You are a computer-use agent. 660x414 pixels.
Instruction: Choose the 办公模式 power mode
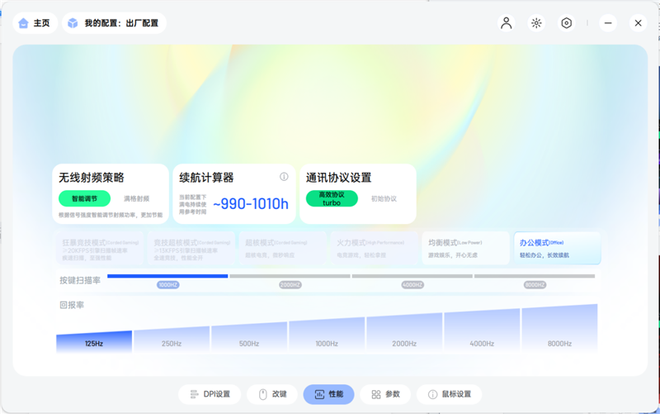point(557,248)
